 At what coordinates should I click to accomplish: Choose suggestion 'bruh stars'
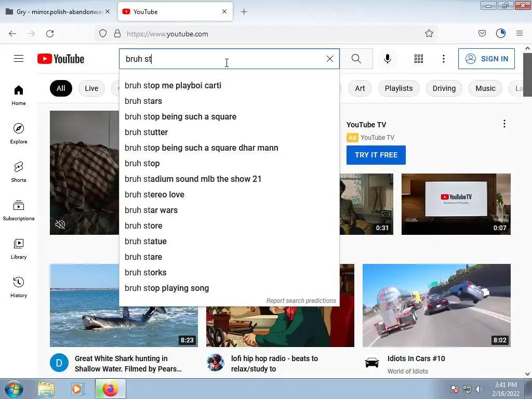pos(229,101)
